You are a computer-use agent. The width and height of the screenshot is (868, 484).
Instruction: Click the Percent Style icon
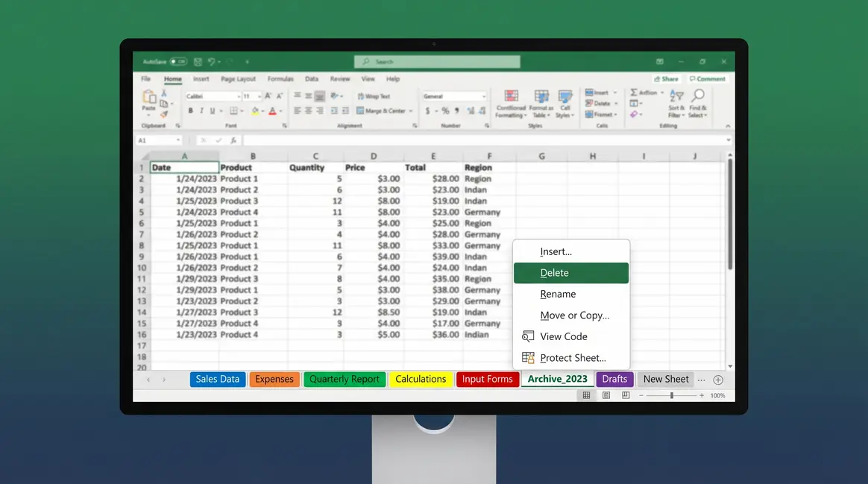point(446,111)
